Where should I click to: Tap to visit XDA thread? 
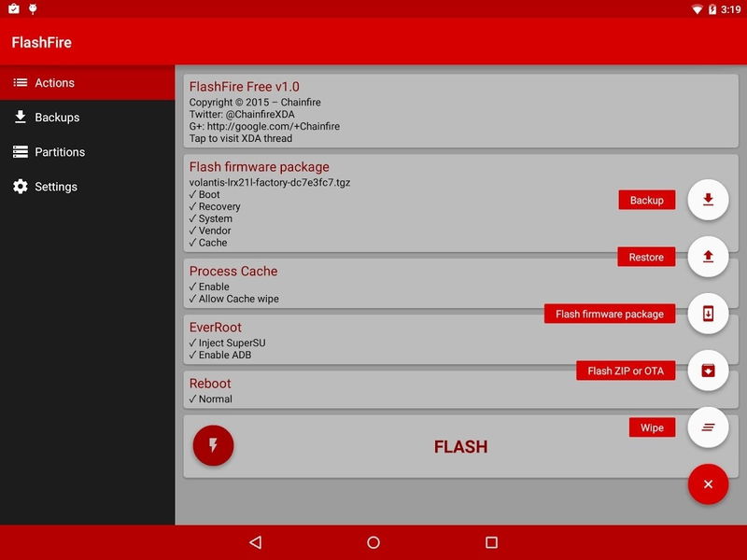241,138
